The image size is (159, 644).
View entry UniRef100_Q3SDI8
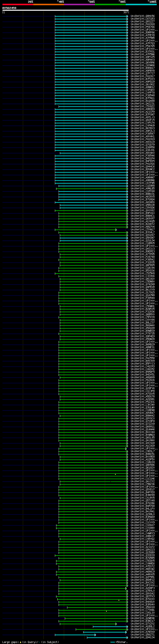143,555
